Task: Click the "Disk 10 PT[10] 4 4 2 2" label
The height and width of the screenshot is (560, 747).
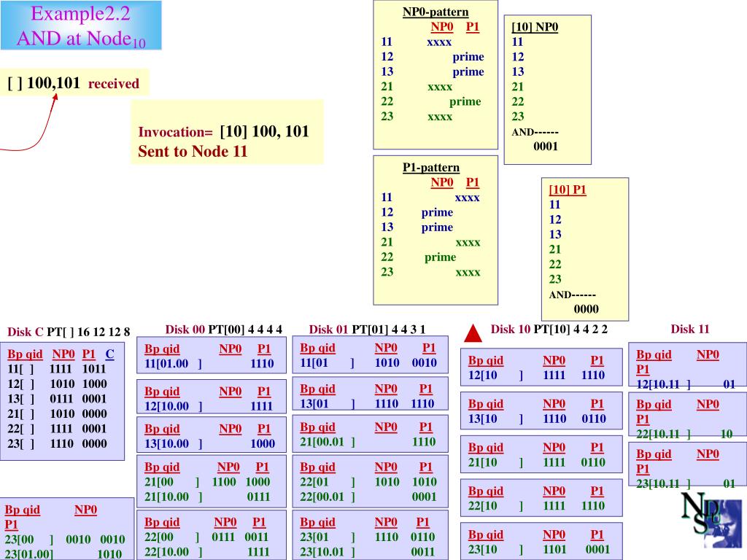Action: (x=549, y=330)
